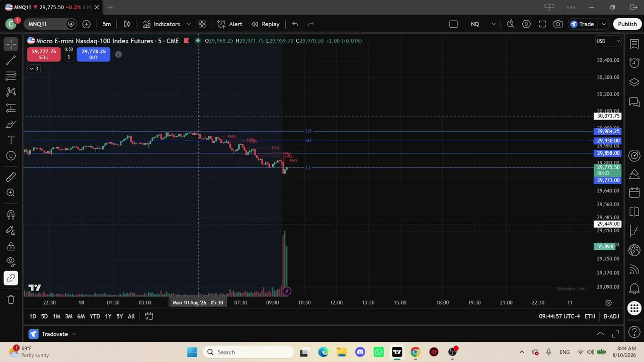Open the Indicators dialog
Screen dimensions: 644x362
click(x=161, y=24)
